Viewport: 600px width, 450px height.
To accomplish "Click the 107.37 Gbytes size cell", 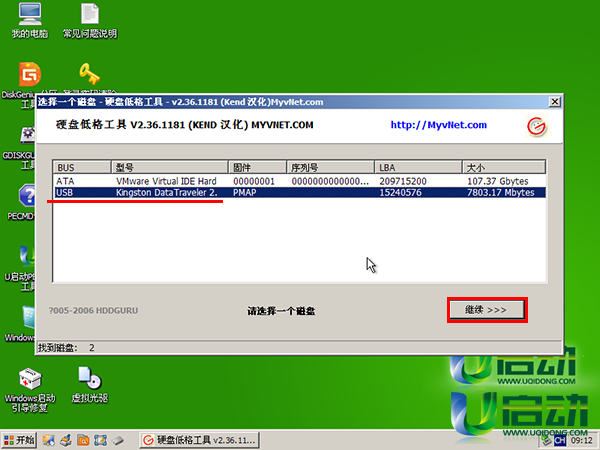I will coord(497,181).
